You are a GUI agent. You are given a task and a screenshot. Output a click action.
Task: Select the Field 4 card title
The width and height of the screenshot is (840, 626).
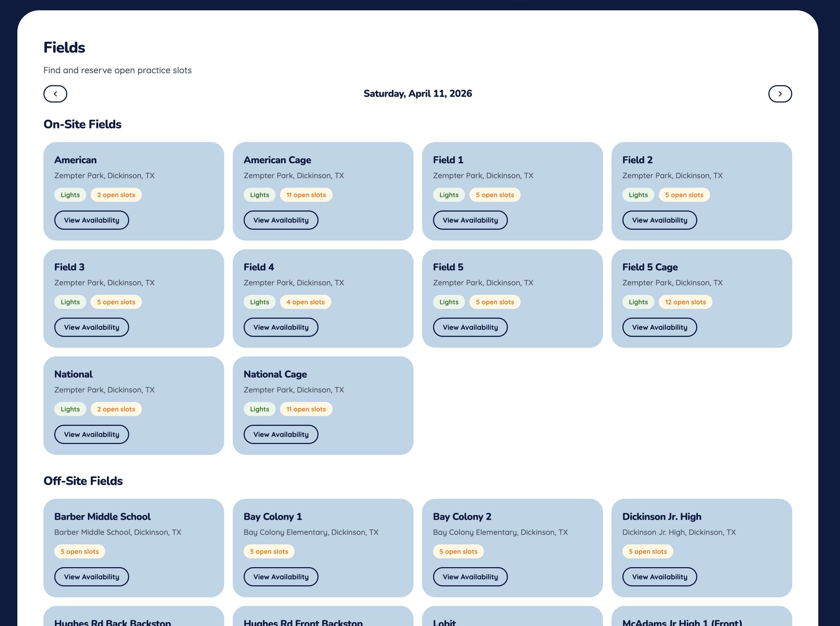259,267
